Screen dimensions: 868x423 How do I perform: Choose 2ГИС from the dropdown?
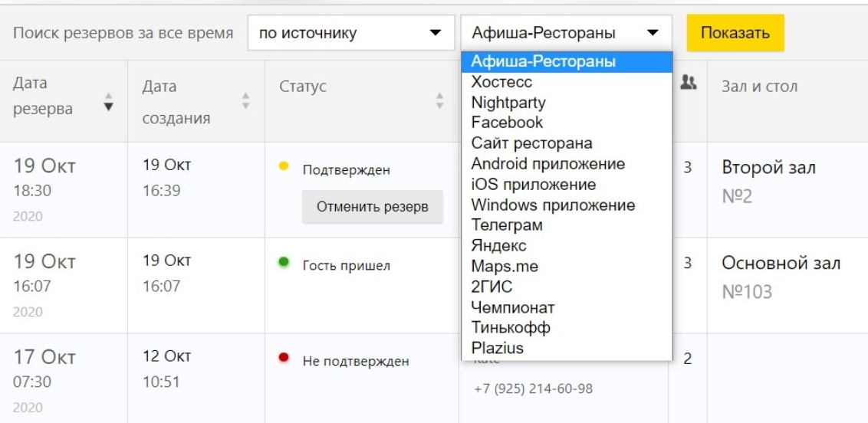tap(492, 287)
